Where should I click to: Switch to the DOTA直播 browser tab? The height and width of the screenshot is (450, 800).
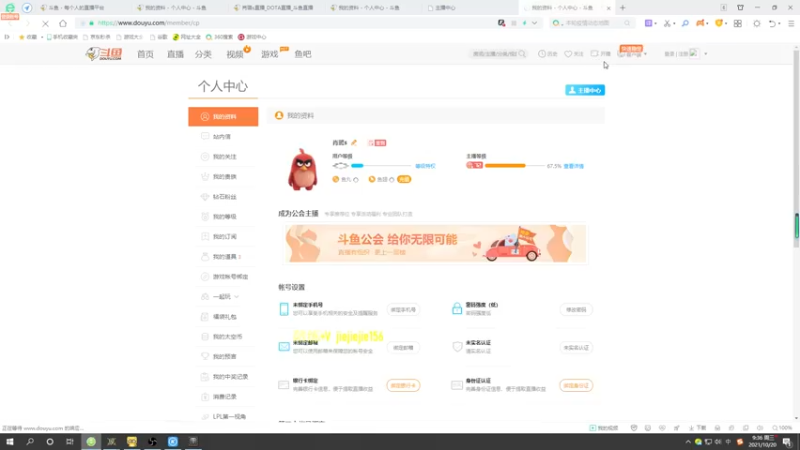tap(276, 8)
